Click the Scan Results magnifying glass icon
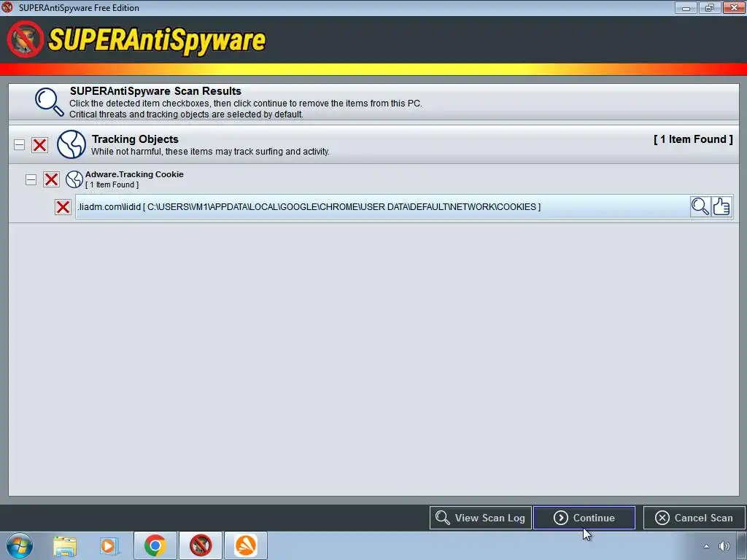Viewport: 747px width, 560px height. click(49, 101)
